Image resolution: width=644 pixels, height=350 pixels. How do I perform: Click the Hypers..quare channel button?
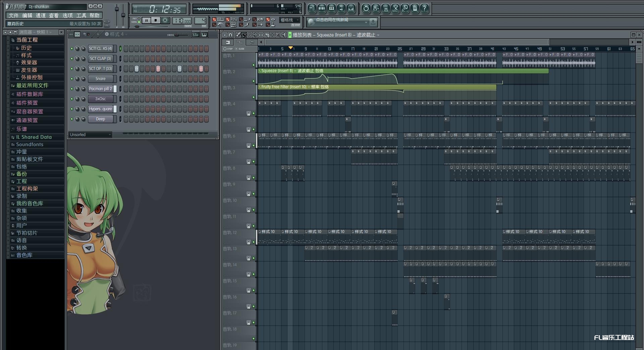[x=100, y=109]
